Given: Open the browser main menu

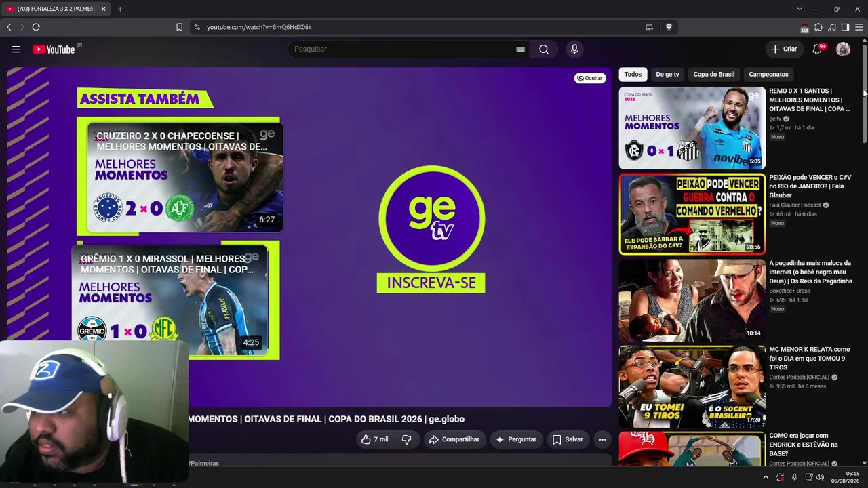Looking at the screenshot, I should point(859,27).
